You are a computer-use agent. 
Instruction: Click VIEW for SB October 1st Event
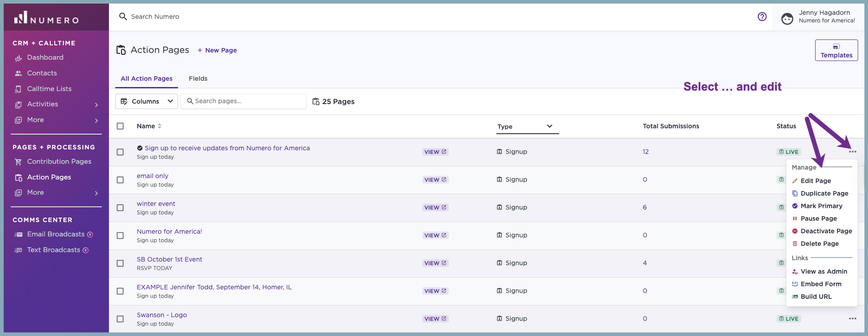[x=435, y=263]
